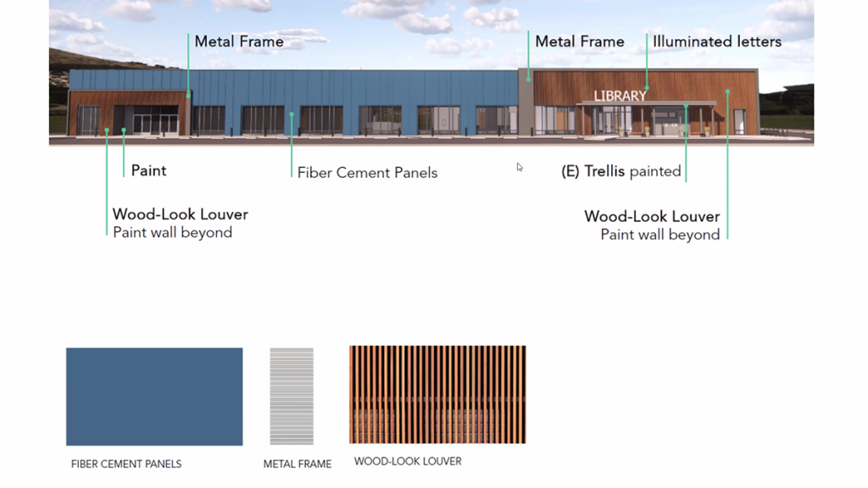The width and height of the screenshot is (868, 488).
Task: Select the '(E) Trellis painted' label
Action: click(621, 172)
